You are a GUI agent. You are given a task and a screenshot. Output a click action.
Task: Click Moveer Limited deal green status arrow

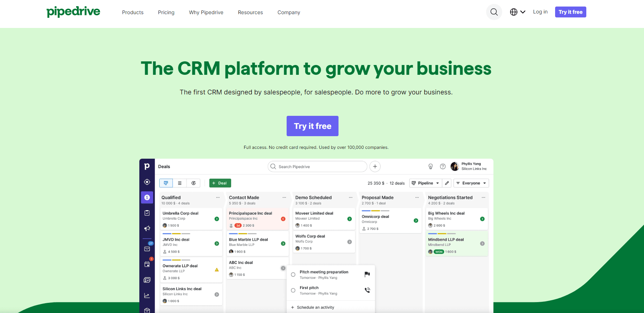[x=349, y=219]
